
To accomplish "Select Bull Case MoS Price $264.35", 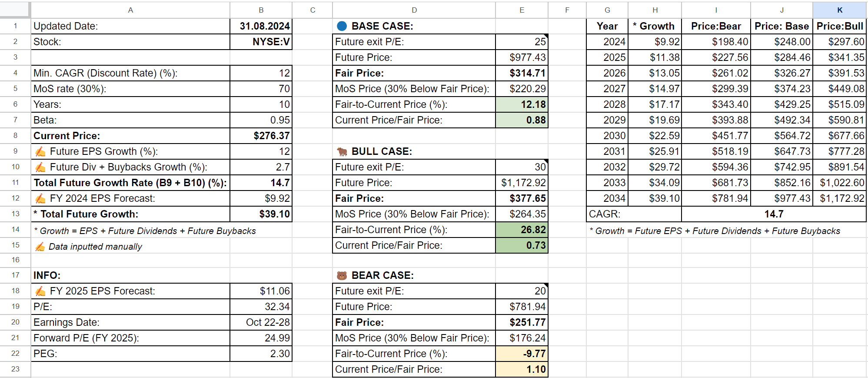I will pyautogui.click(x=522, y=214).
